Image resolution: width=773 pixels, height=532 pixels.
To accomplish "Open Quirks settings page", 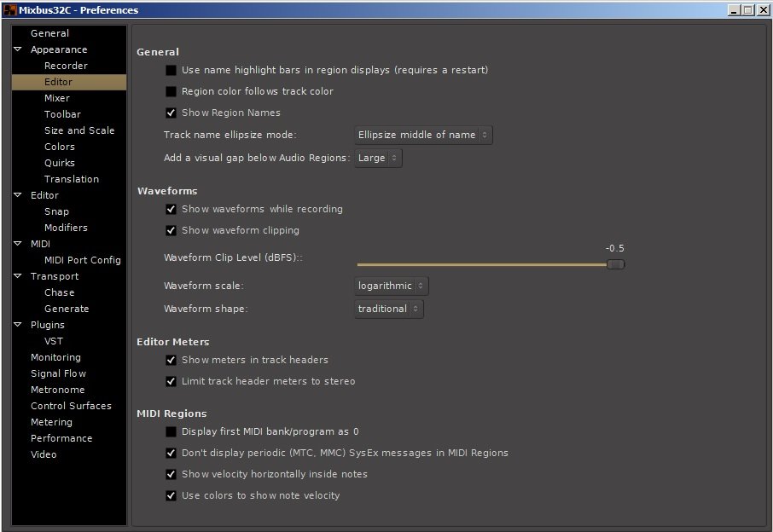I will [59, 163].
